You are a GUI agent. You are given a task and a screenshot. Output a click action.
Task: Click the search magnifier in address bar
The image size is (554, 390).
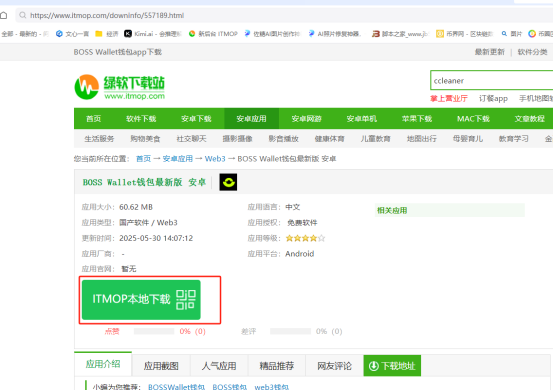click(x=23, y=16)
